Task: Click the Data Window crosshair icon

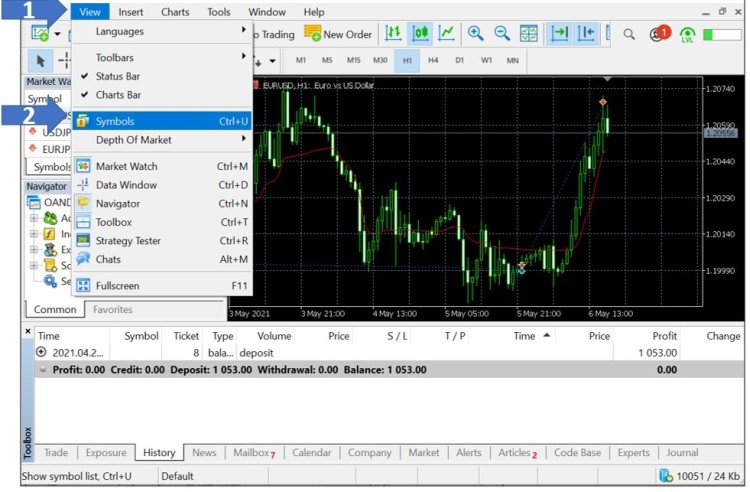Action: [x=83, y=185]
